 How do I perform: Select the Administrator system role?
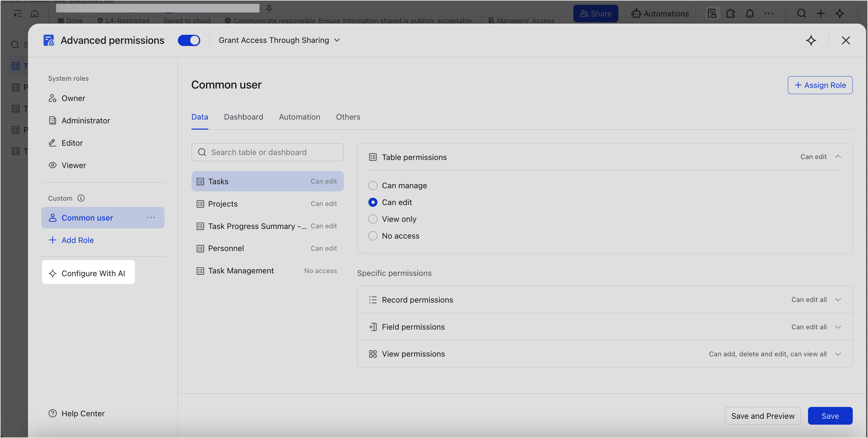[102, 121]
